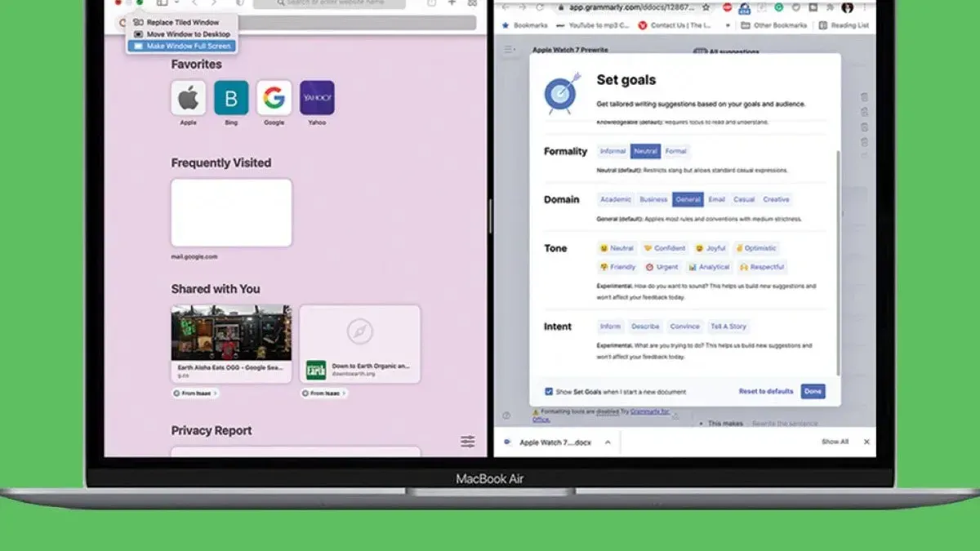The height and width of the screenshot is (551, 980).
Task: Go forward in Safari using the forward arrow
Action: [214, 3]
